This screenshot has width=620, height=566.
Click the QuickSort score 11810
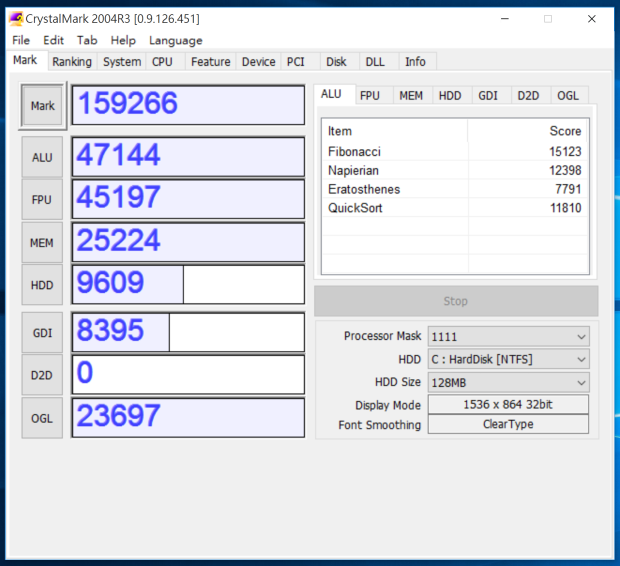pyautogui.click(x=565, y=208)
